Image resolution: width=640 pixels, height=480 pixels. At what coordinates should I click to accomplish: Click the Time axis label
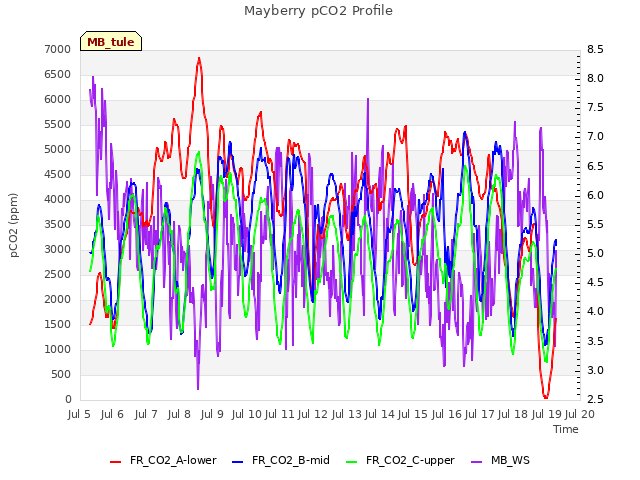566,429
